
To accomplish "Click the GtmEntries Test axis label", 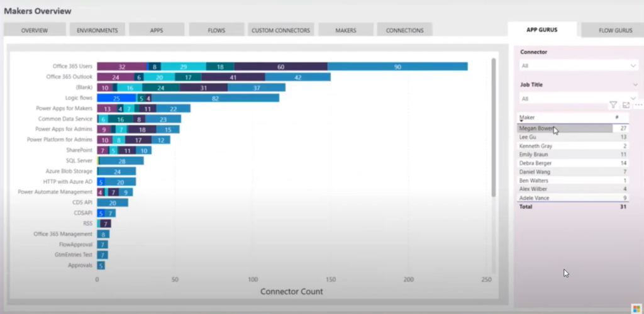I will click(74, 254).
